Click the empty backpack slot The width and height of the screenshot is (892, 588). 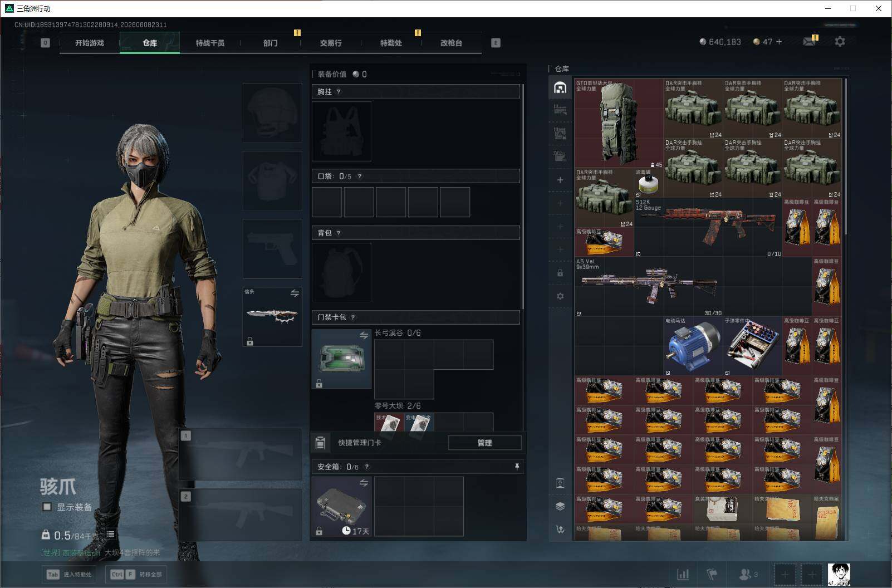pos(341,272)
